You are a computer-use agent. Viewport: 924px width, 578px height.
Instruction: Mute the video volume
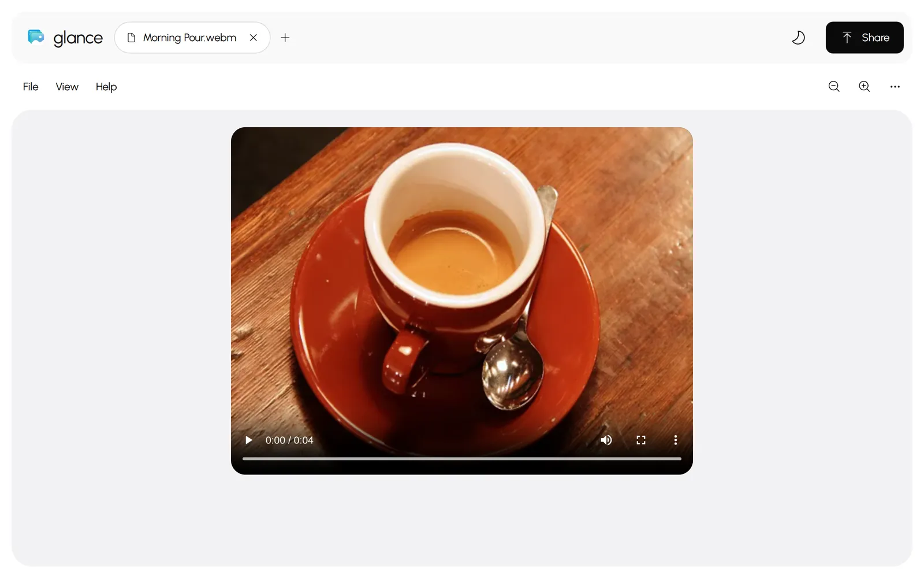(606, 440)
